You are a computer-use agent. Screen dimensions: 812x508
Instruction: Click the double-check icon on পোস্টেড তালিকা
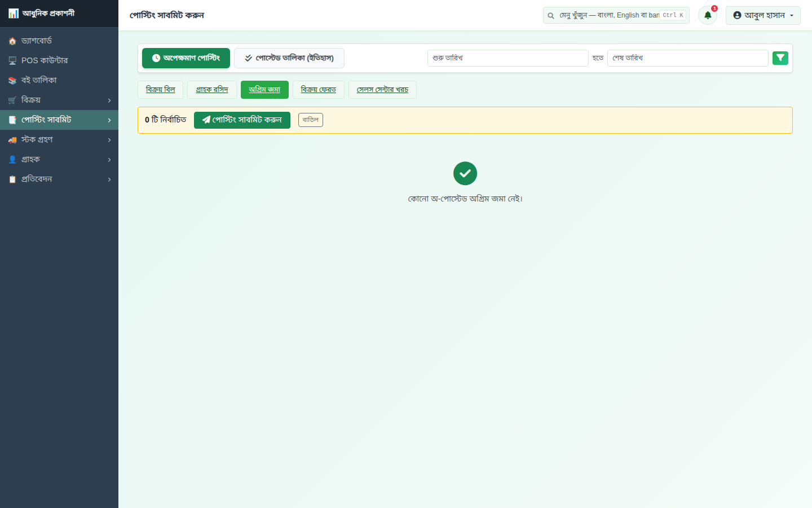tap(248, 58)
